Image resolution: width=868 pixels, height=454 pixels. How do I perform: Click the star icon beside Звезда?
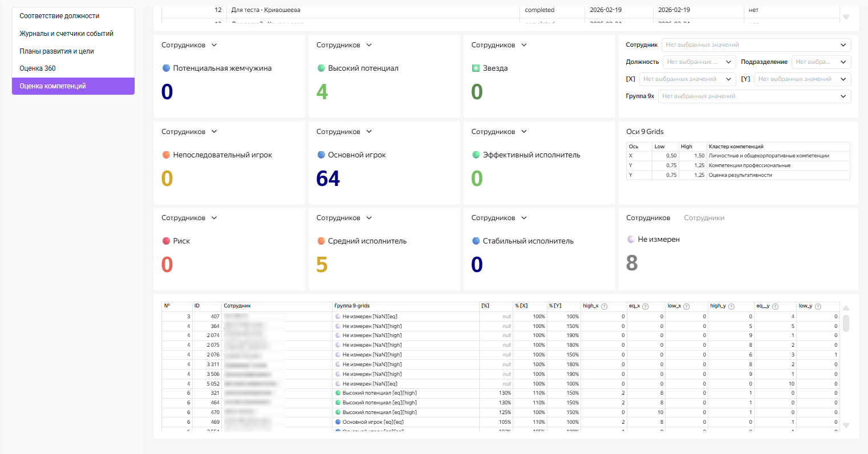point(476,68)
